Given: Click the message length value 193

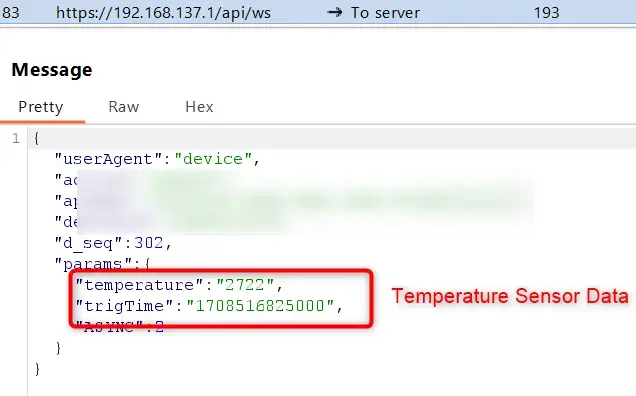Looking at the screenshot, I should pos(546,13).
